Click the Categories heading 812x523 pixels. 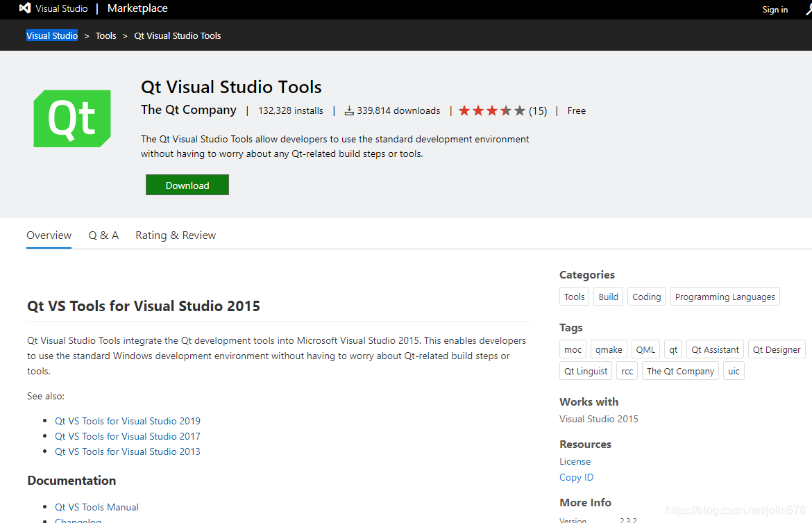point(586,275)
